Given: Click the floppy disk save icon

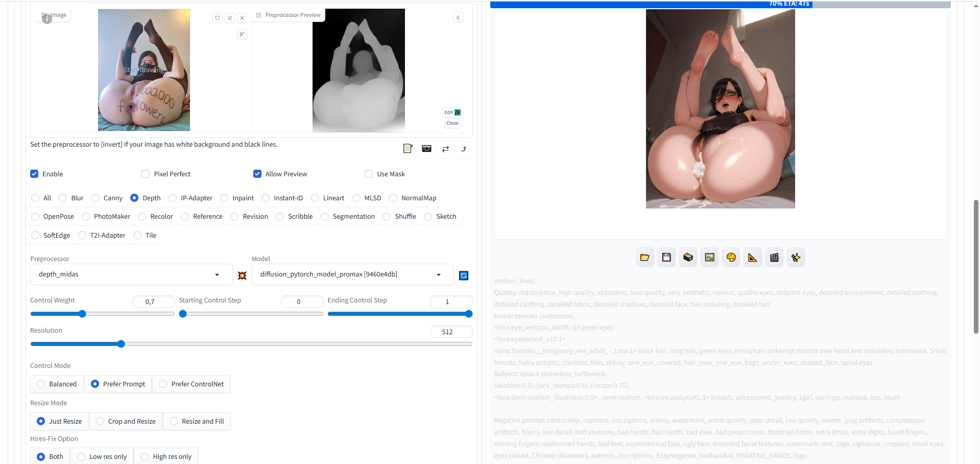Looking at the screenshot, I should coord(666,258).
